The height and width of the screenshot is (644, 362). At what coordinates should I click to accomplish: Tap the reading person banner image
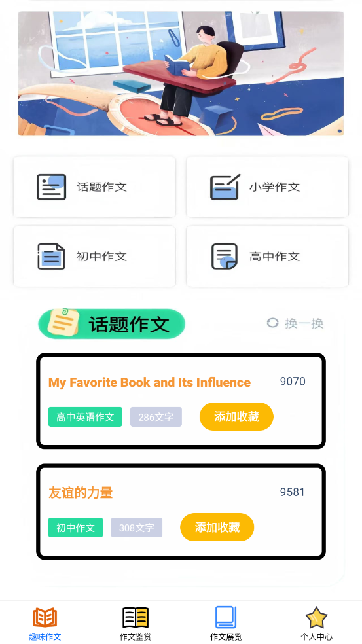pyautogui.click(x=181, y=73)
